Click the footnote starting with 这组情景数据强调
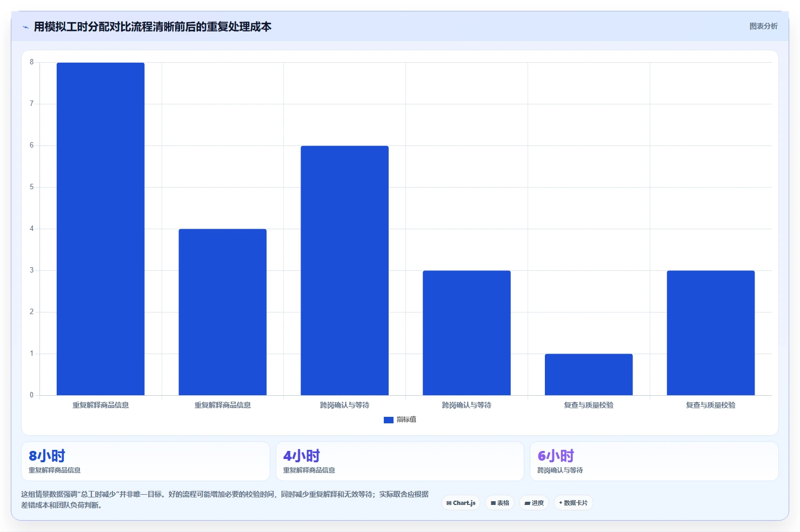This screenshot has width=800, height=532. (x=225, y=500)
